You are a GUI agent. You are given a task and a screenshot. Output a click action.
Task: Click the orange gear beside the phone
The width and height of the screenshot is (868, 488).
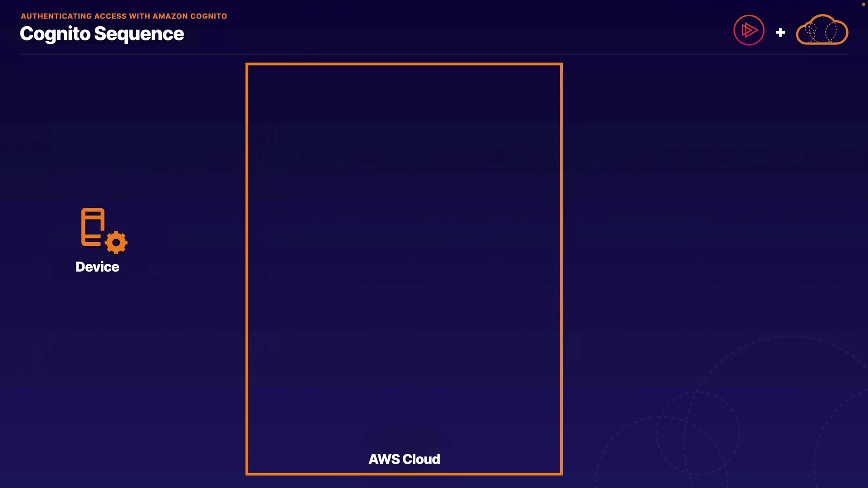click(x=116, y=243)
